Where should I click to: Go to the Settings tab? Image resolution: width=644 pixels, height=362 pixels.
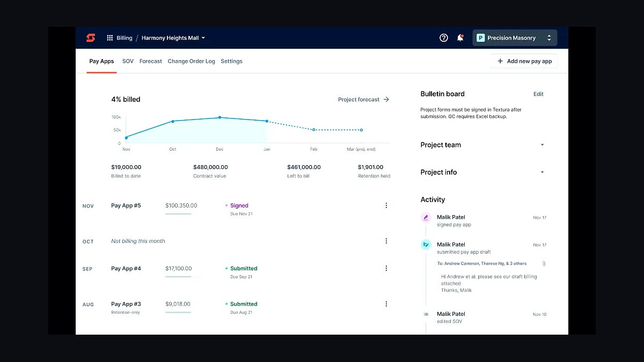pos(231,61)
